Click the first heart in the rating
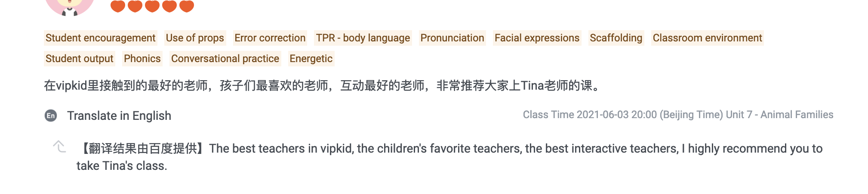Image resolution: width=868 pixels, height=194 pixels. (118, 6)
